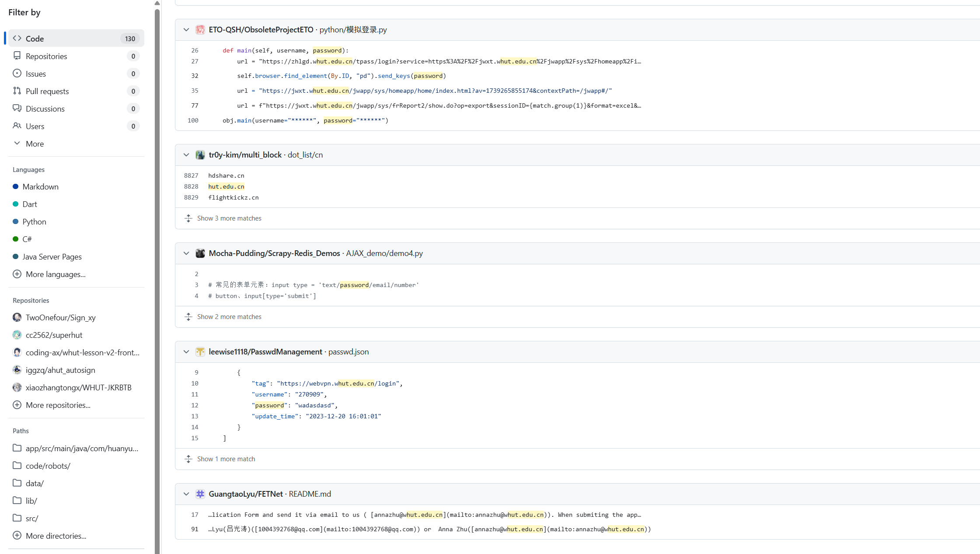Click the plus icon beside More languages

(17, 274)
